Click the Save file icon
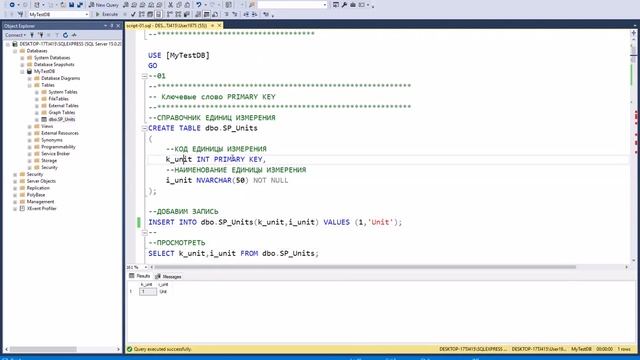This screenshot has height=360, width=640. point(71,5)
